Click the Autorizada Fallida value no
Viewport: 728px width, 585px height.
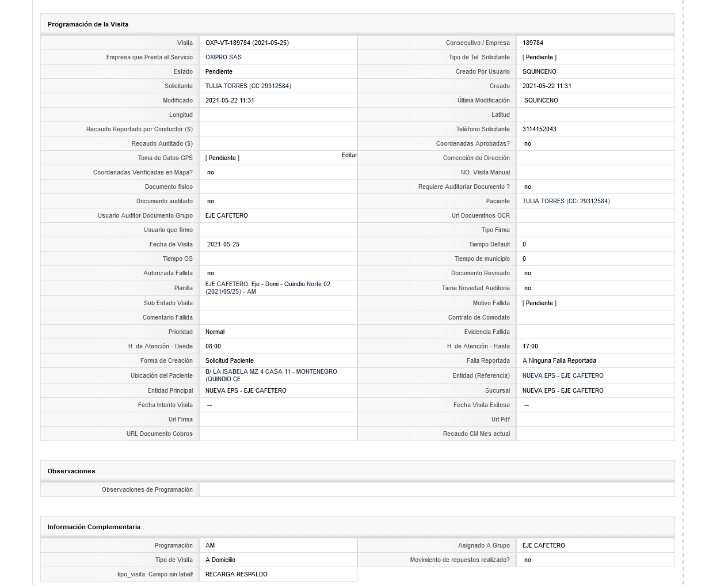(211, 273)
